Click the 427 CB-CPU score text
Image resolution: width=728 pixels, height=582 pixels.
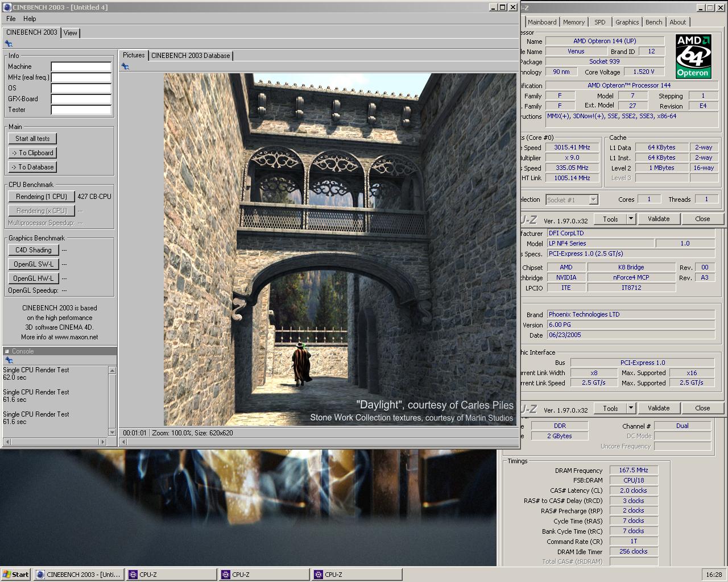click(94, 197)
